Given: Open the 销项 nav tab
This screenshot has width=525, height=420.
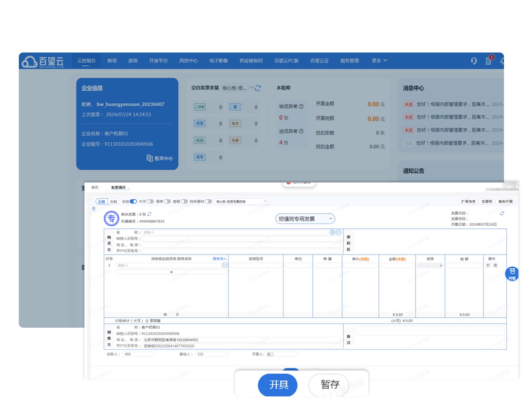Looking at the screenshot, I should click(112, 61).
